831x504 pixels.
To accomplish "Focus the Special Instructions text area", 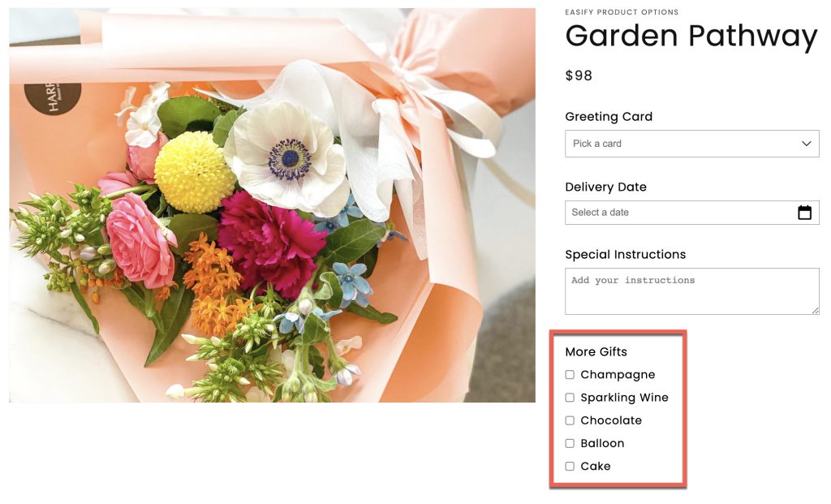I will [x=691, y=291].
